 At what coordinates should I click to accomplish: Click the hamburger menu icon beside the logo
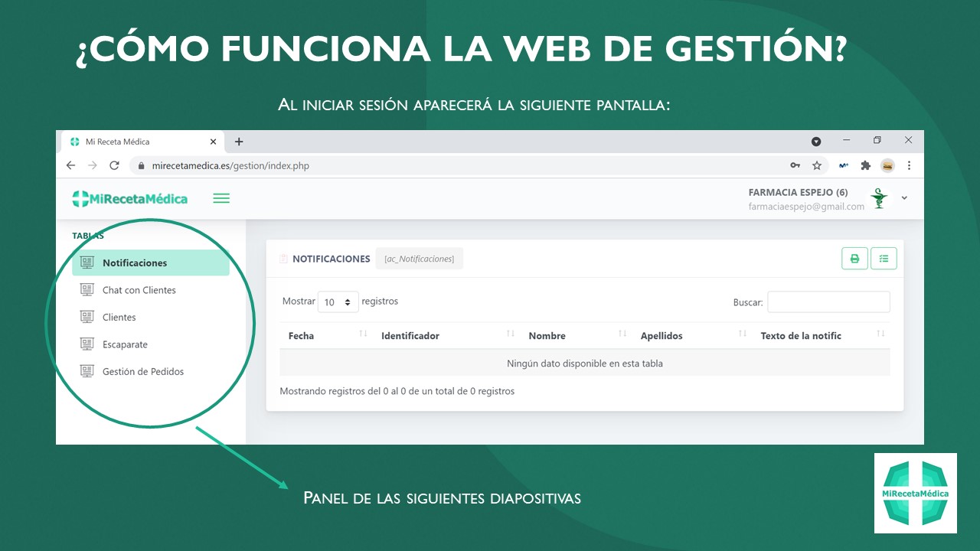pos(221,198)
